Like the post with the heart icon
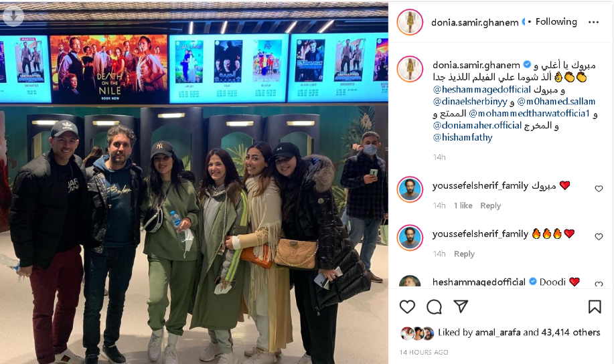Viewport: 614px width, 364px height. pyautogui.click(x=407, y=307)
